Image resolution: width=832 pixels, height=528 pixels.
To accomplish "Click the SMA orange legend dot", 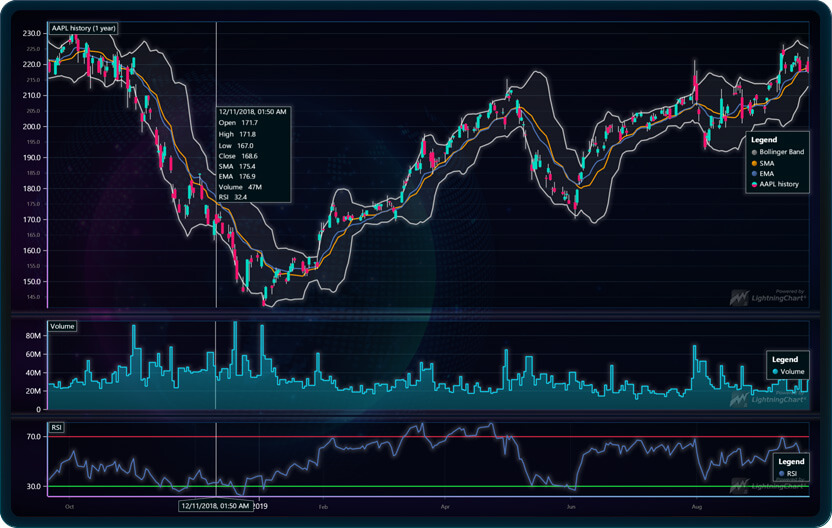I will pyautogui.click(x=754, y=164).
